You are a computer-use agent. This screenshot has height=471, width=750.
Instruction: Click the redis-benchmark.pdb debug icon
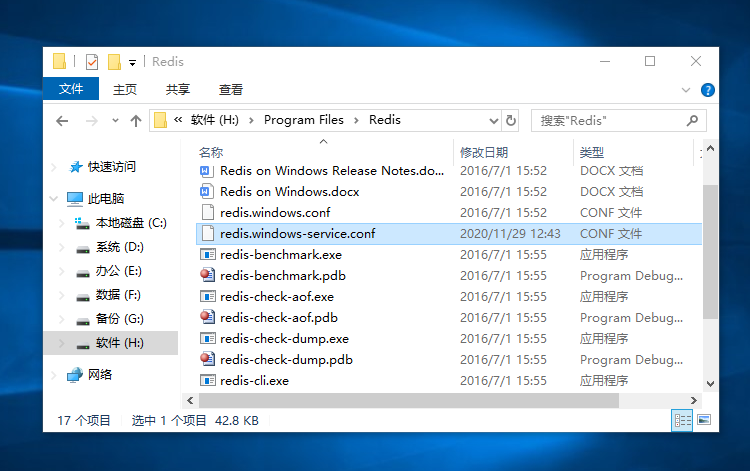pyautogui.click(x=207, y=275)
